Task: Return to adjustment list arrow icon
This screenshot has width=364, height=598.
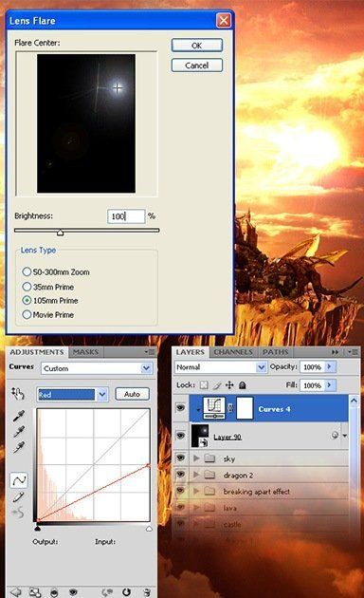Action: point(16,592)
